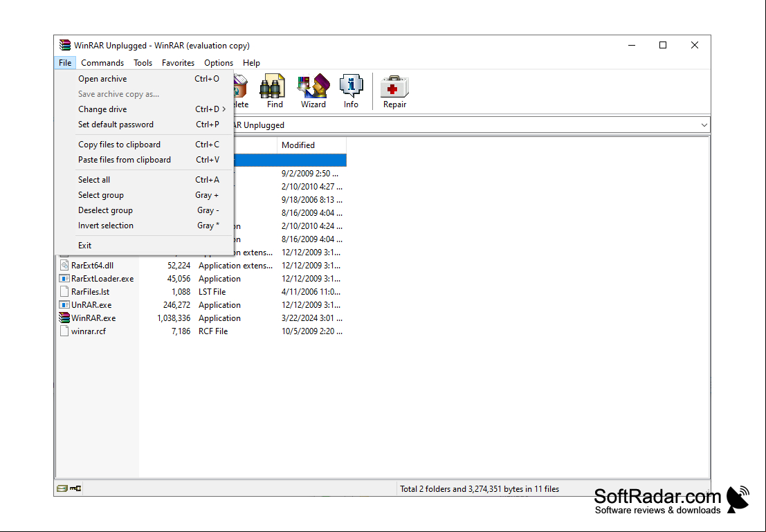Open the Commands menu
The image size is (766, 532).
pos(102,63)
